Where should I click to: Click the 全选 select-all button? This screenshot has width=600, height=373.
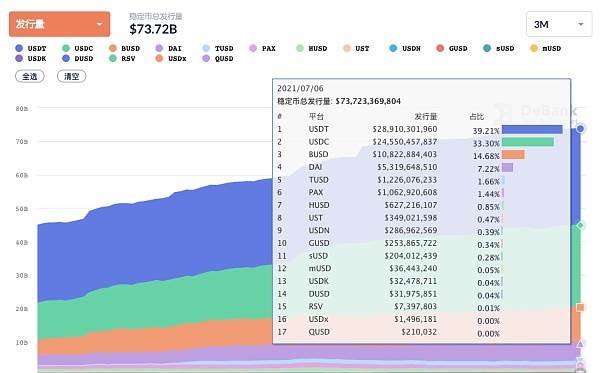(x=30, y=76)
